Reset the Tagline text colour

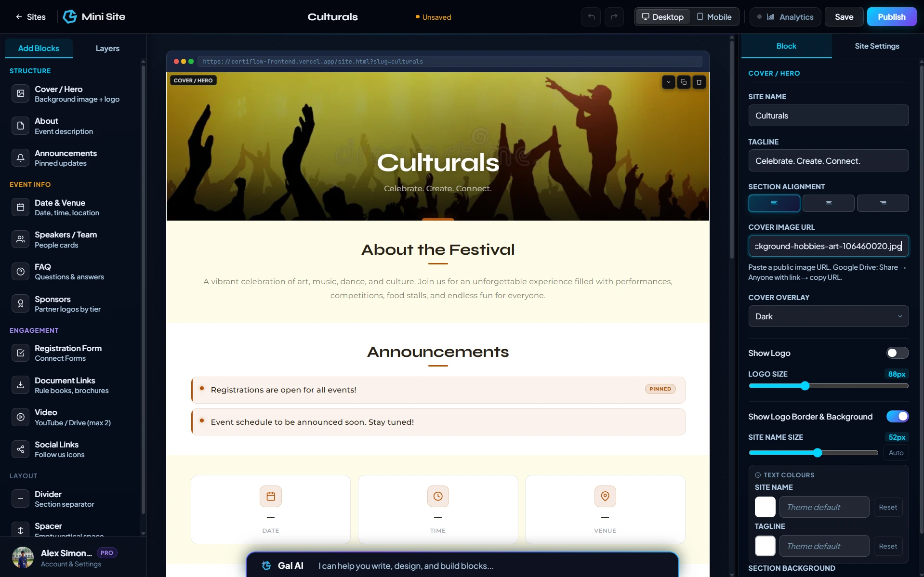pos(888,546)
